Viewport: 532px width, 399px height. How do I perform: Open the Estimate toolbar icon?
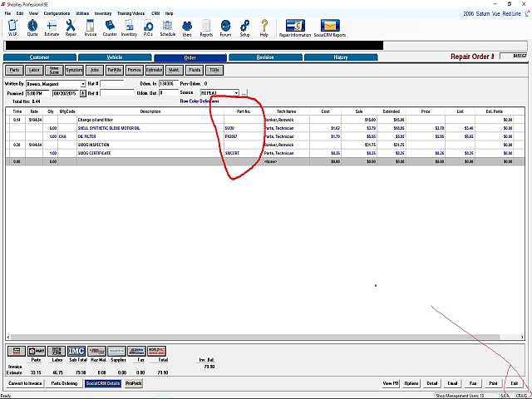(x=52, y=27)
